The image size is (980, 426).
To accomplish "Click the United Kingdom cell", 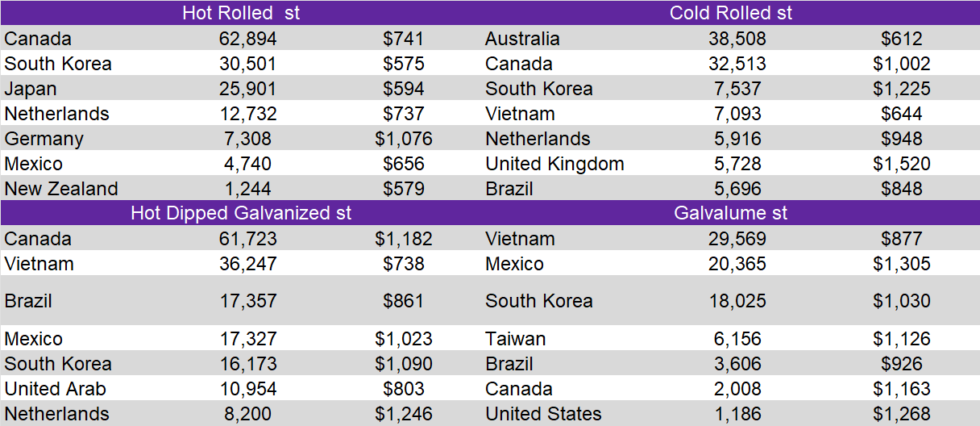I will click(x=554, y=164).
